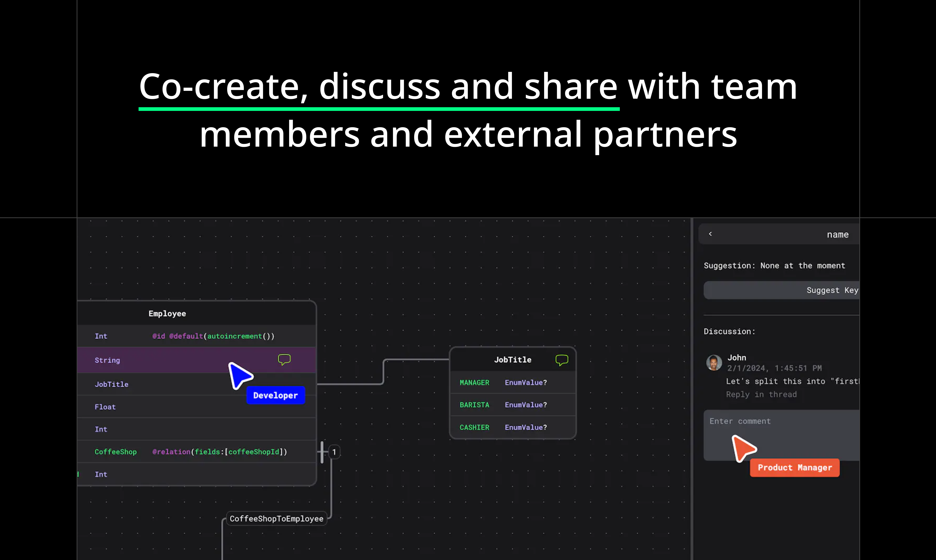Click the back chevron in the name panel
936x560 pixels.
point(711,234)
